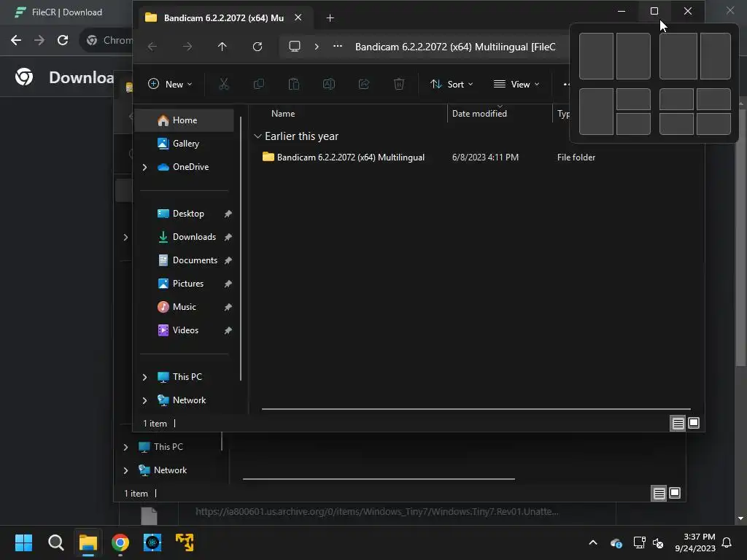
Task: Expand Network in back Explorer window
Action: (x=125, y=470)
